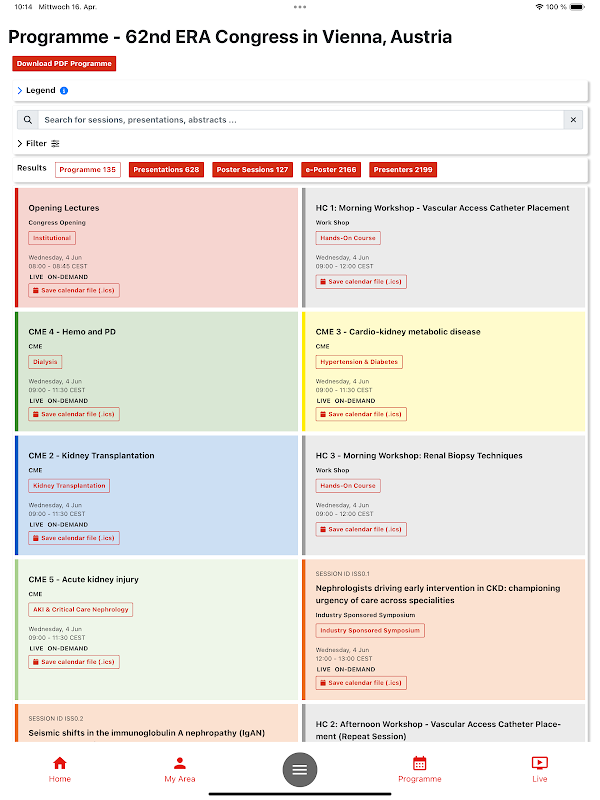Tap the round hamburger menu button
This screenshot has height=800, width=600.
pyautogui.click(x=300, y=769)
